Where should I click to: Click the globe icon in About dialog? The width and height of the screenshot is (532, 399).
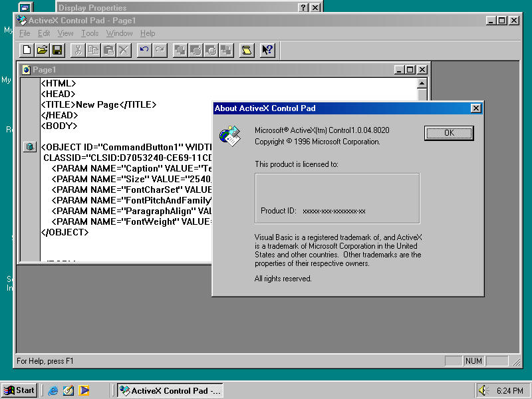click(229, 136)
